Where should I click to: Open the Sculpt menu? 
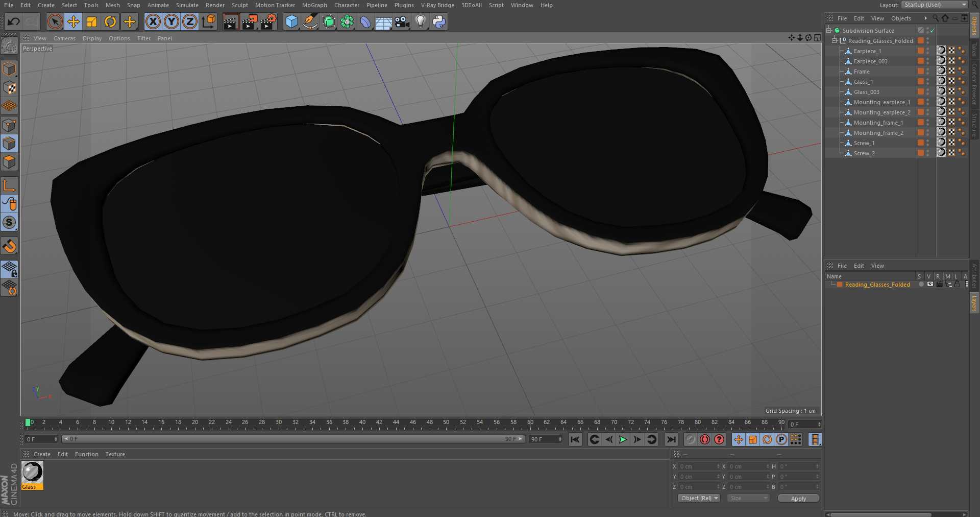point(240,5)
